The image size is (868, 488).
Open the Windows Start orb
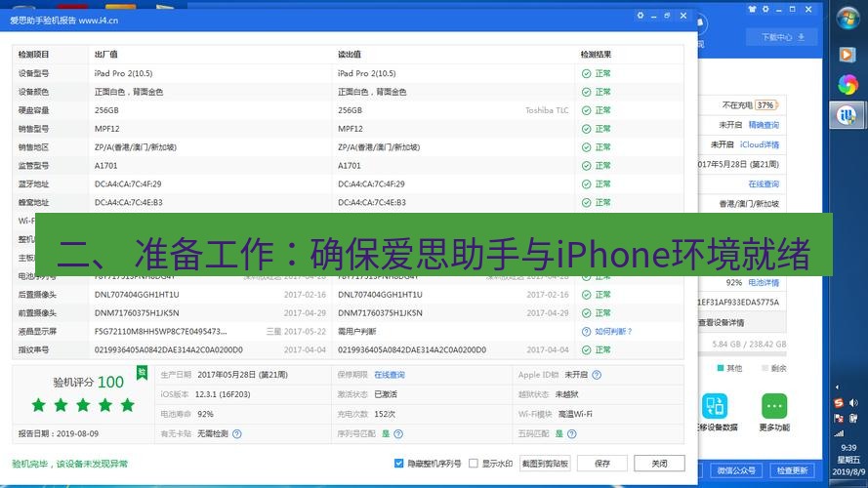pyautogui.click(x=847, y=19)
